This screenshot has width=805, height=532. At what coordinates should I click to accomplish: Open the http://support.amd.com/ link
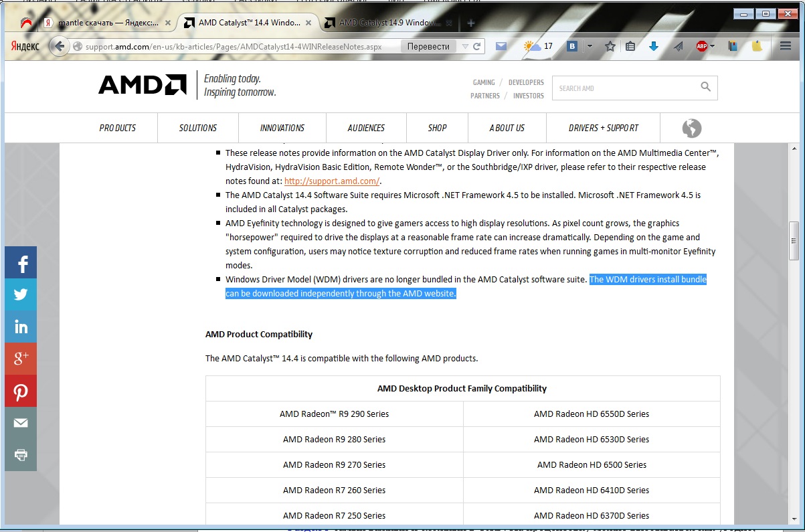tap(332, 181)
